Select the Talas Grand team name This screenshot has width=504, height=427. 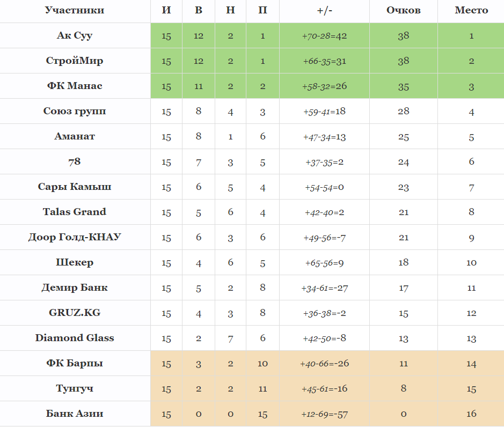(x=75, y=212)
